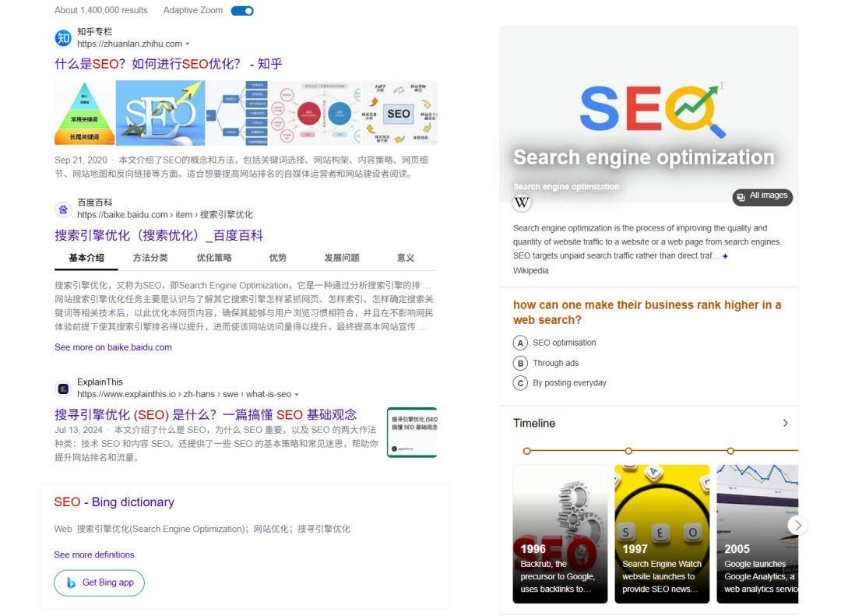Open the Wikipedia W icon

522,202
